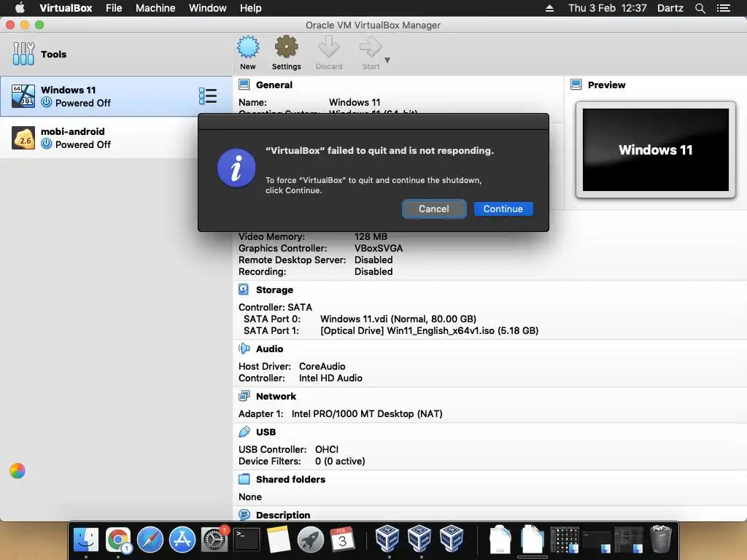This screenshot has height=560, width=747.
Task: Open the Windows 11 VM list menu icon
Action: 208,96
